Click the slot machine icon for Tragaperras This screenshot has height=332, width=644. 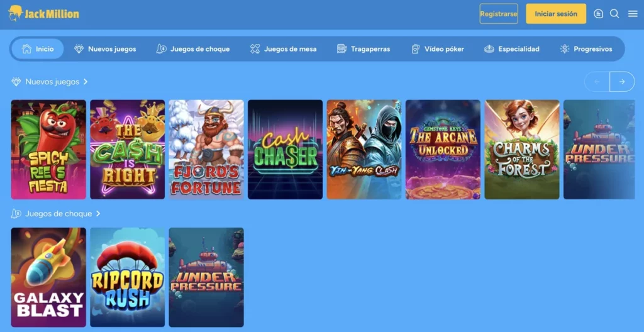click(341, 49)
